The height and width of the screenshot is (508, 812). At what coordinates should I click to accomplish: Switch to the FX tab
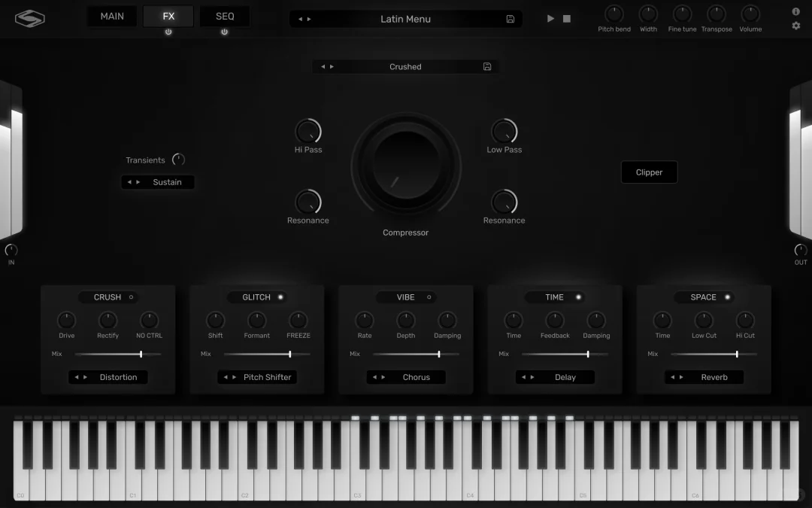point(168,16)
